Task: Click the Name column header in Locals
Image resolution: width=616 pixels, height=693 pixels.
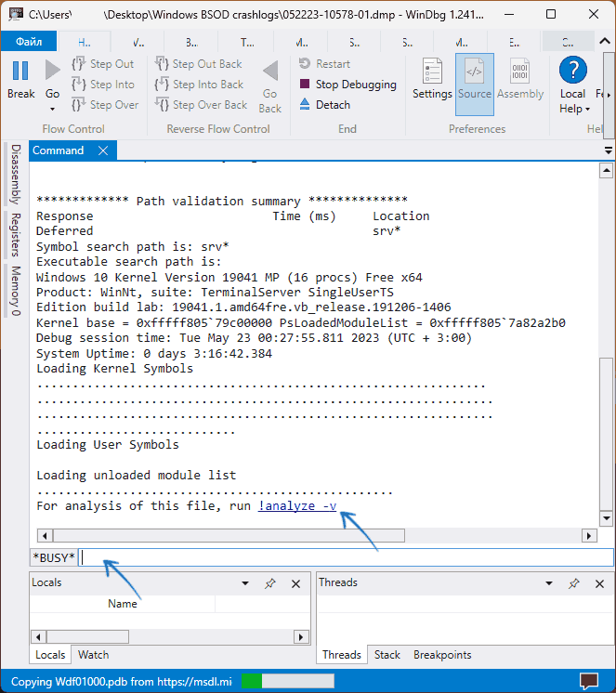Action: coord(123,603)
